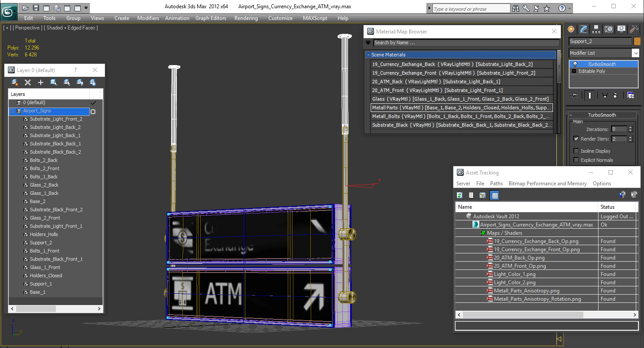
Task: Click the Status column header in Asset Tracking
Action: (x=617, y=207)
